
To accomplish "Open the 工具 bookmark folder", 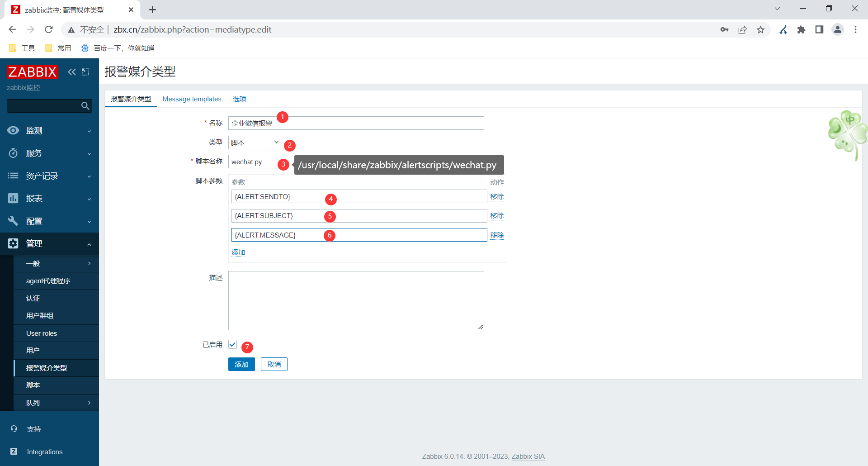I will [22, 48].
